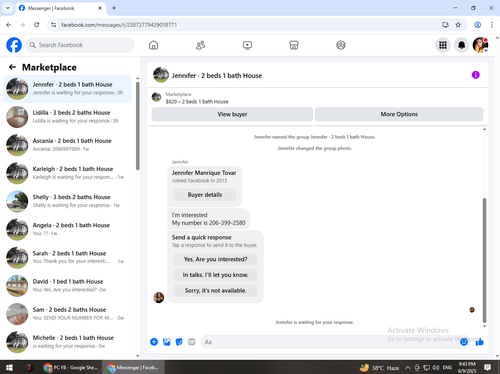Send quick response 'In talks. I'll let you know.'
This screenshot has width=500, height=374.
coord(215,275)
